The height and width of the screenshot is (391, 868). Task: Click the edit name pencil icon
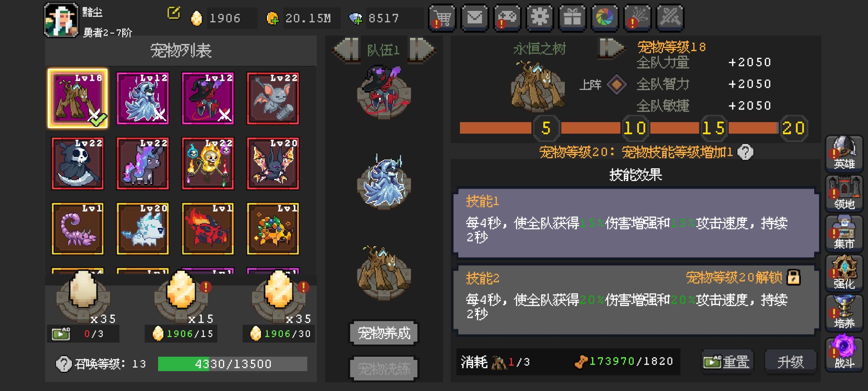coord(173,13)
